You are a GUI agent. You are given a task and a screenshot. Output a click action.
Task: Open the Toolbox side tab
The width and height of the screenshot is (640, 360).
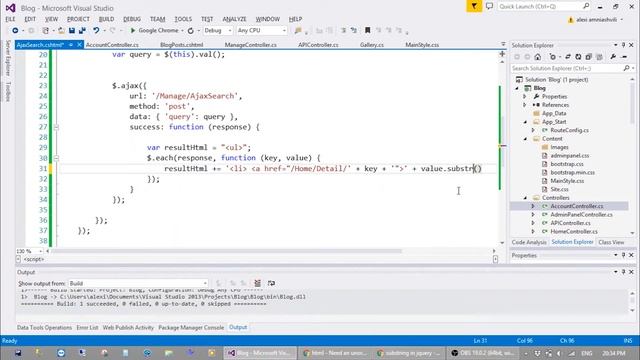click(7, 91)
